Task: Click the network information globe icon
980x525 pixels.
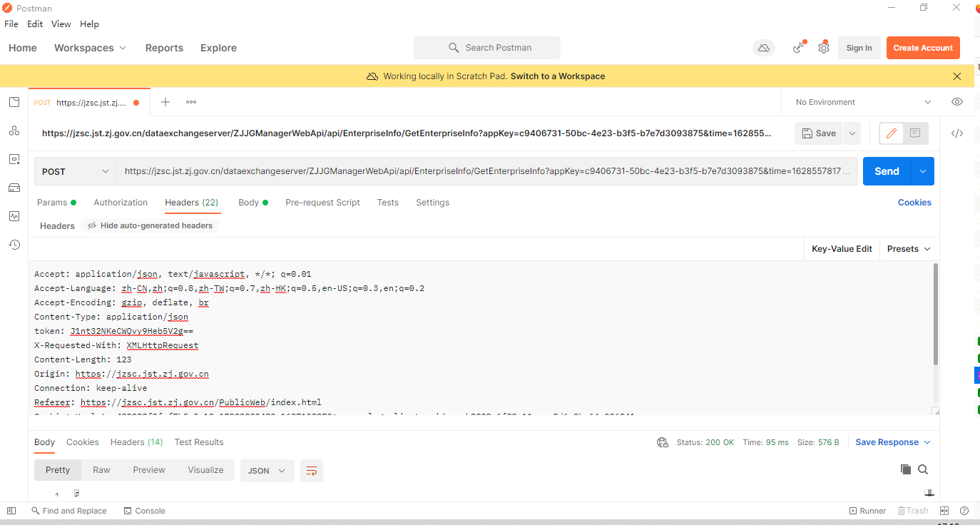Action: click(x=663, y=442)
